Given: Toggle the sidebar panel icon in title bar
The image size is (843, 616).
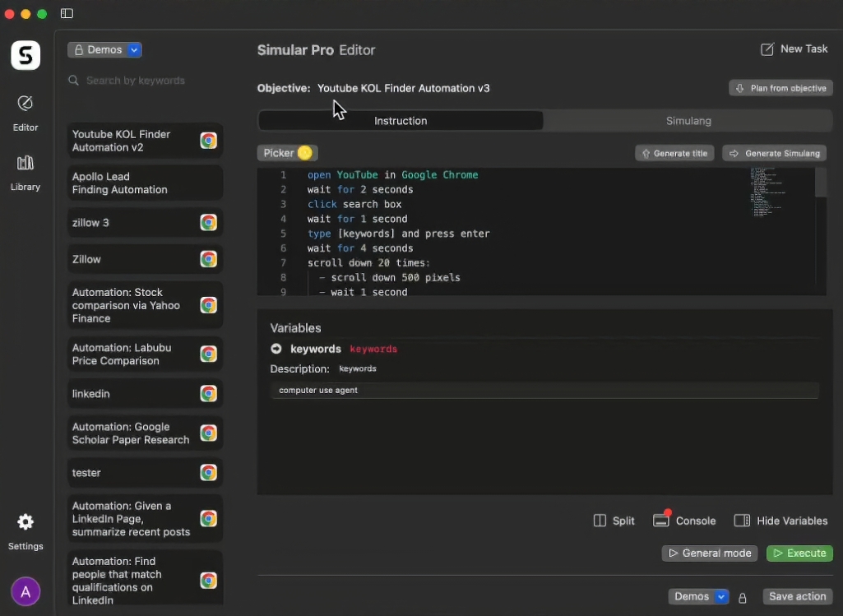Looking at the screenshot, I should pyautogui.click(x=67, y=13).
